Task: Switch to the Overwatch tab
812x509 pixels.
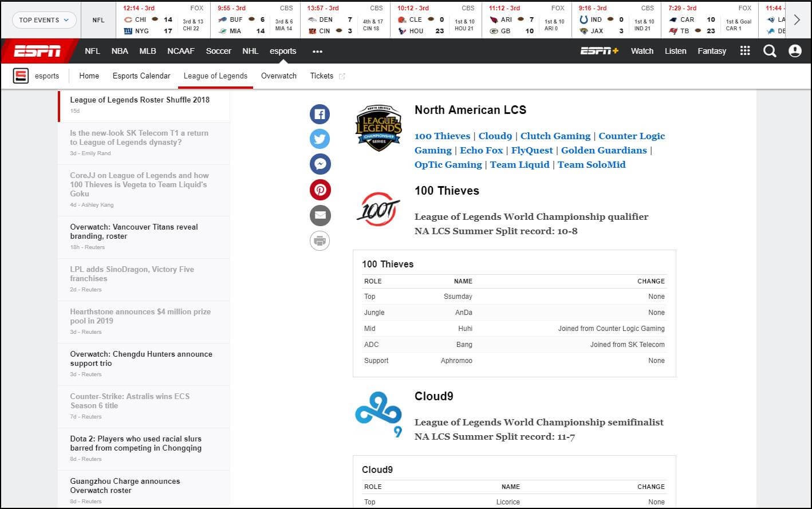Action: click(x=279, y=76)
